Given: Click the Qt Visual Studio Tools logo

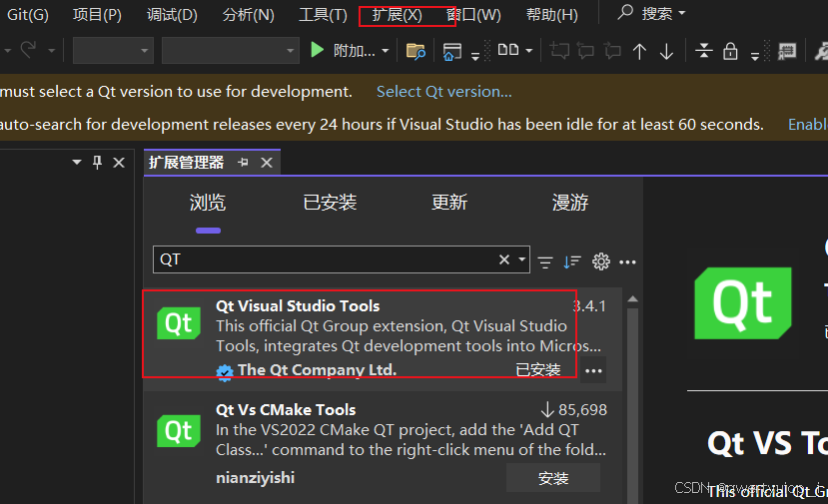Looking at the screenshot, I should click(x=179, y=323).
